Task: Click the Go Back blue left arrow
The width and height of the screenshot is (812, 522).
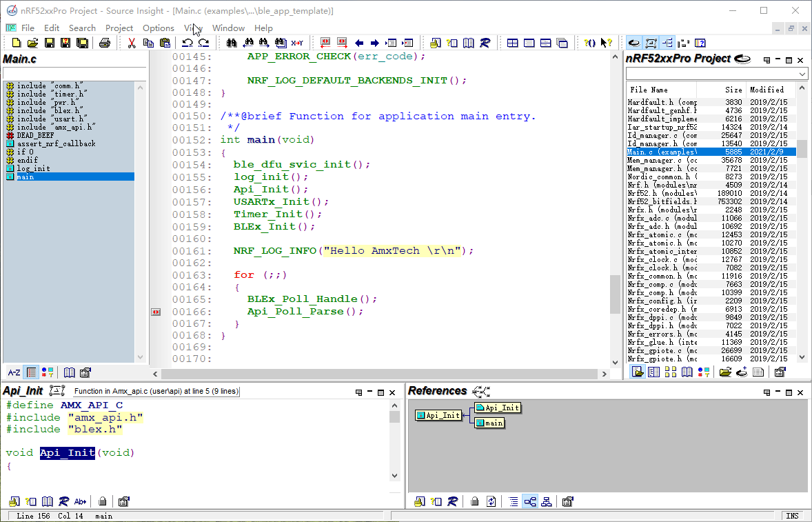Action: [358, 43]
